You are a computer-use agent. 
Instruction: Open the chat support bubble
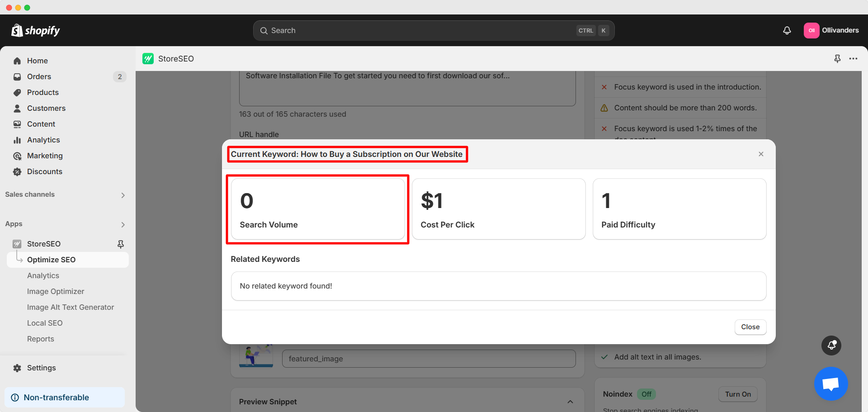(831, 384)
